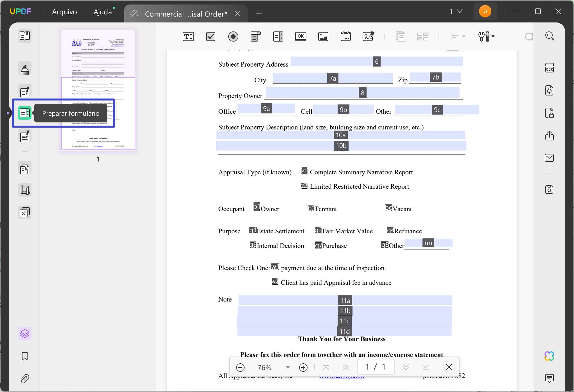Select the Subject Property Address field 6
574x392 pixels.
click(x=377, y=61)
